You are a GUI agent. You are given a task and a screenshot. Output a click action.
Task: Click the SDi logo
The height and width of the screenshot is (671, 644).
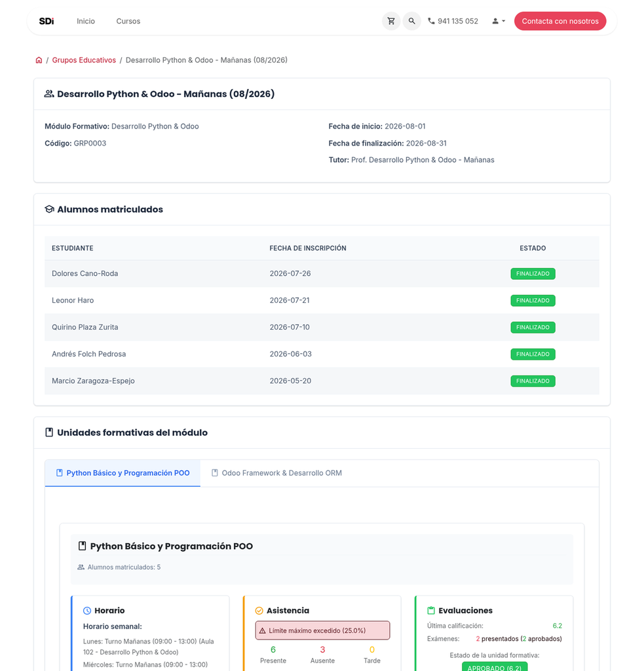[47, 21]
